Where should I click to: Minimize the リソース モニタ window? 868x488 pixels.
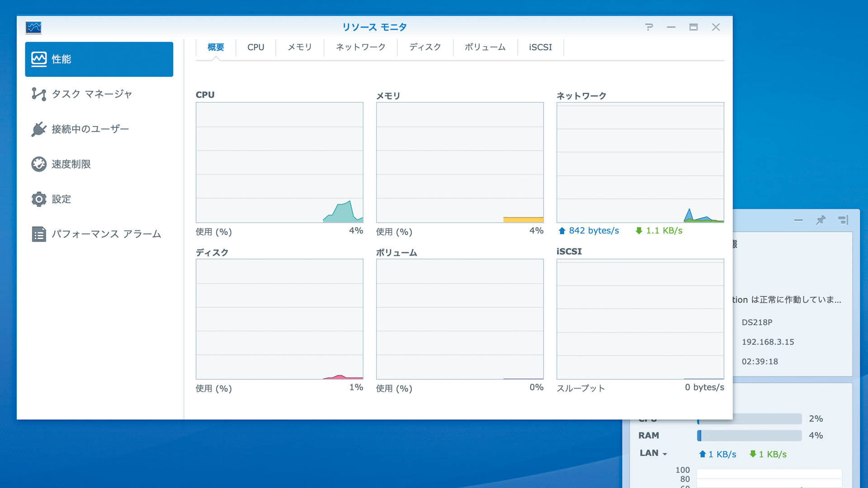point(671,27)
